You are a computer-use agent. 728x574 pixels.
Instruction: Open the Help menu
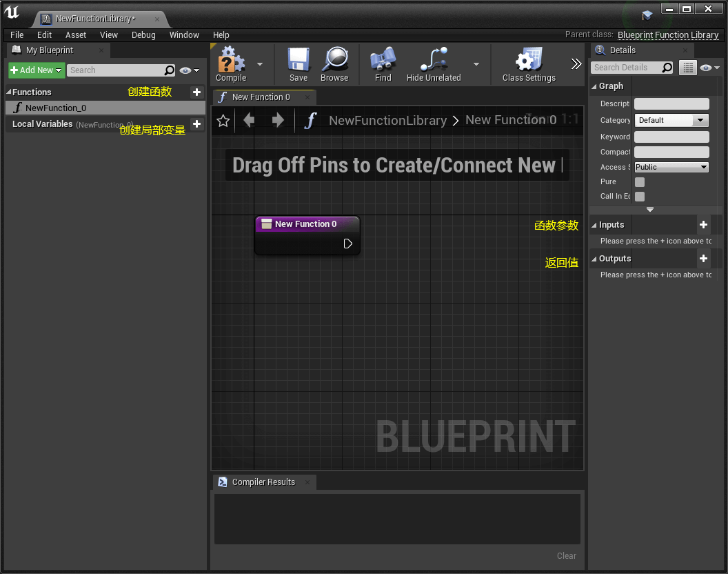click(x=221, y=35)
